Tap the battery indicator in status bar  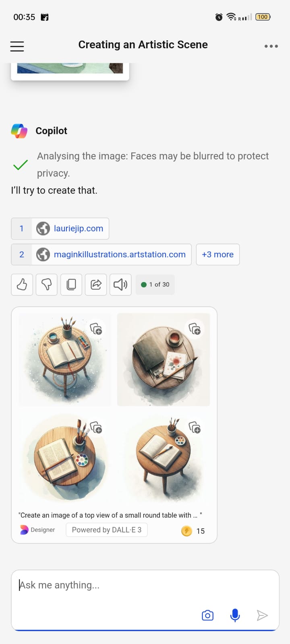coord(263,17)
